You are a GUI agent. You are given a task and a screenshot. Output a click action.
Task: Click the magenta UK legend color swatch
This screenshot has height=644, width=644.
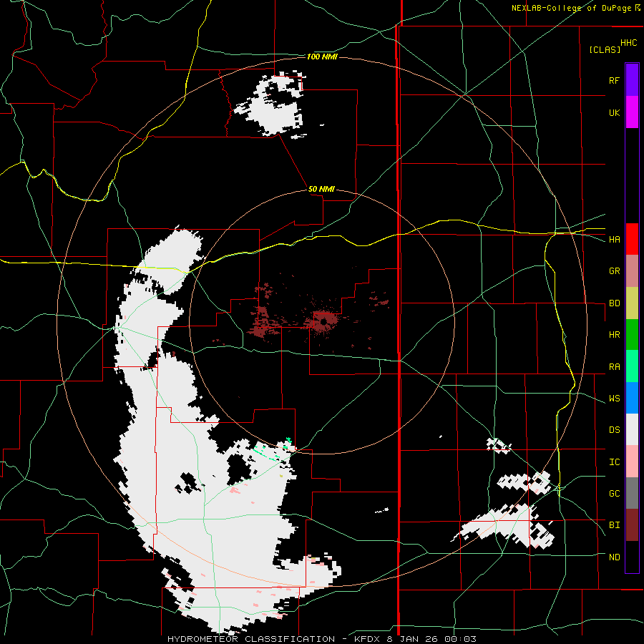[x=632, y=112]
